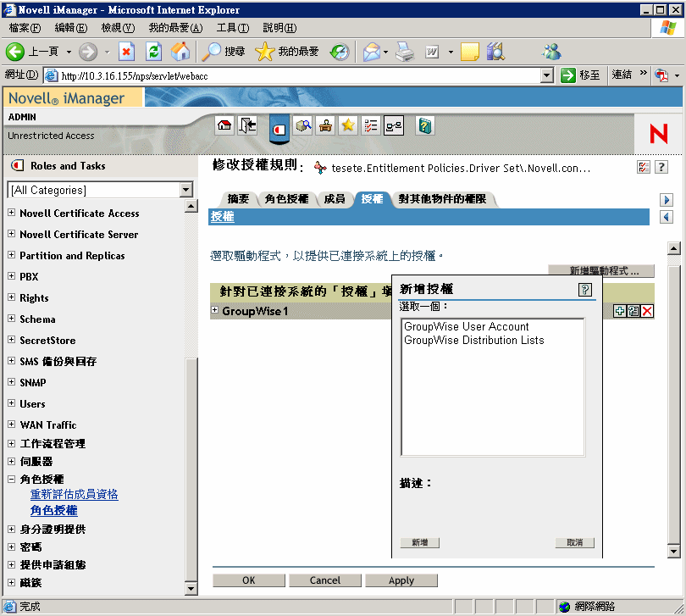Click the IE History button

tap(340, 52)
